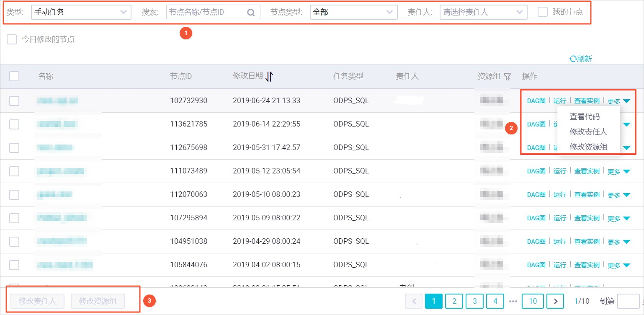Screen dimensions: 644x315
Task: Check the select-all checkbox in the table header
Action: [x=14, y=76]
